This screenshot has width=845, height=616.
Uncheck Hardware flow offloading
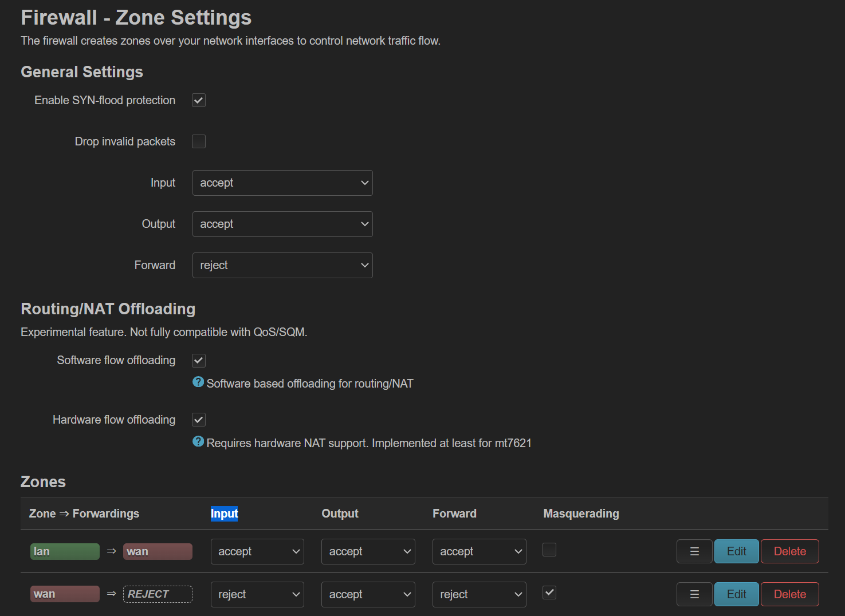pyautogui.click(x=199, y=420)
